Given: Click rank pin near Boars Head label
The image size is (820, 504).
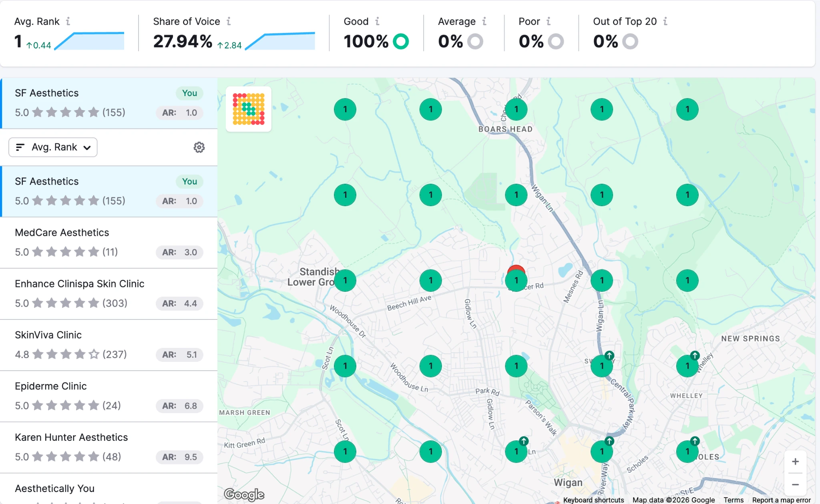Looking at the screenshot, I should pos(516,109).
